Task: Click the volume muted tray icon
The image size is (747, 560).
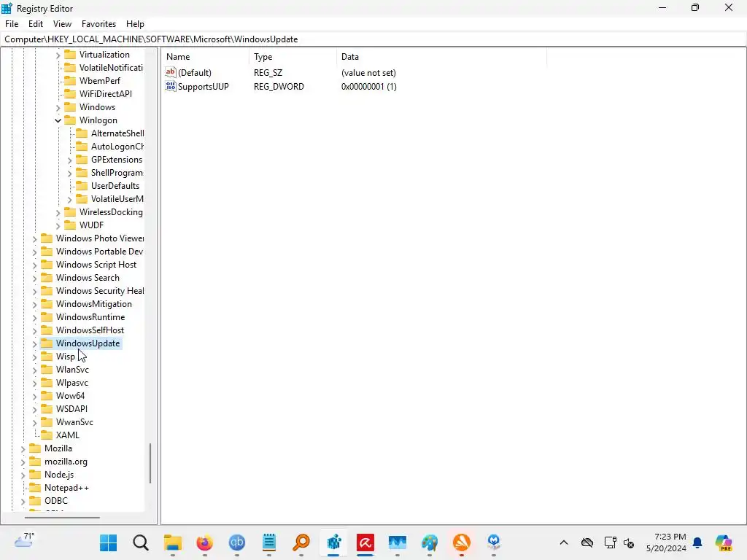Action: click(629, 542)
